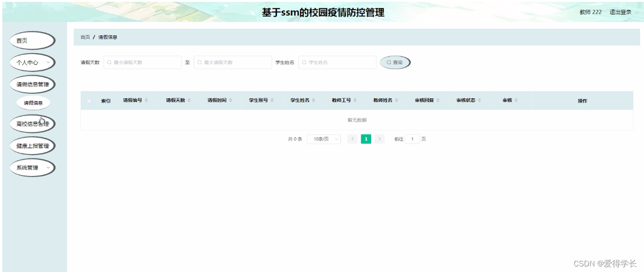
Task: Go to next page arrow
Action: coord(379,139)
